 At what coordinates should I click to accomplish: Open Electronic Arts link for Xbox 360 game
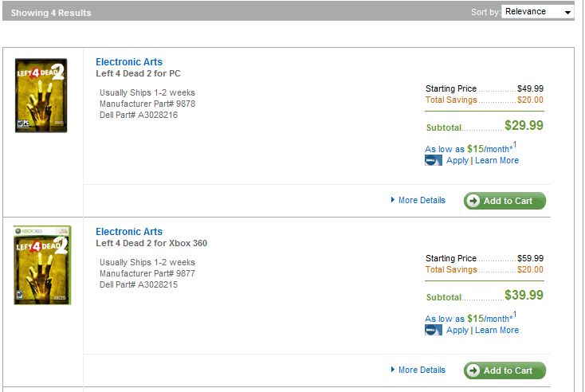pyautogui.click(x=129, y=232)
